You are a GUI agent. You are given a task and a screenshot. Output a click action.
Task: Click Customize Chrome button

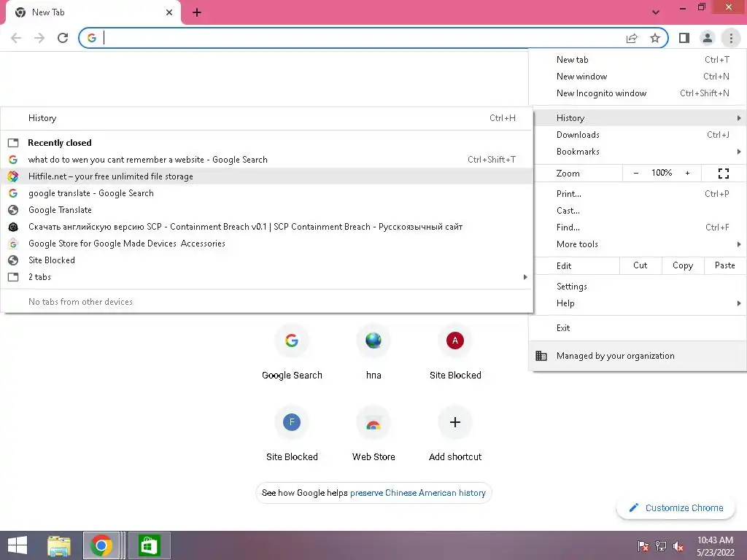[676, 508]
